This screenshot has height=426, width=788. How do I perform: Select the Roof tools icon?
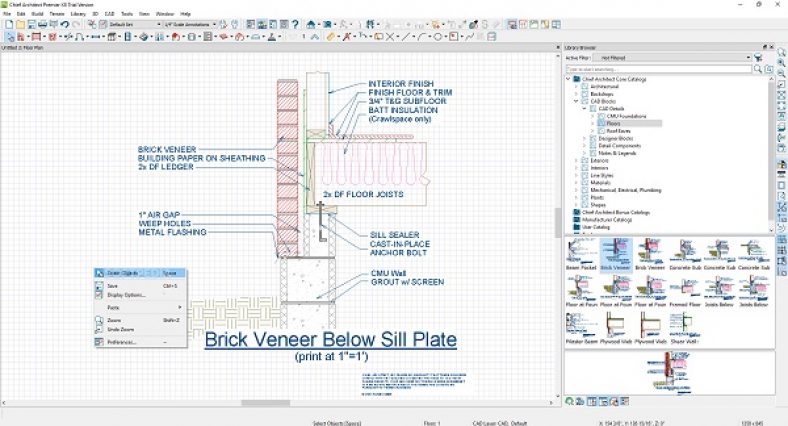pyautogui.click(x=175, y=37)
